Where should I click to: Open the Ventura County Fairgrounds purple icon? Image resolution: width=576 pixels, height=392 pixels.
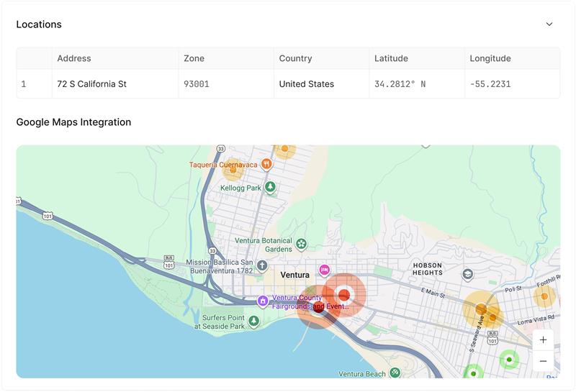point(263,301)
